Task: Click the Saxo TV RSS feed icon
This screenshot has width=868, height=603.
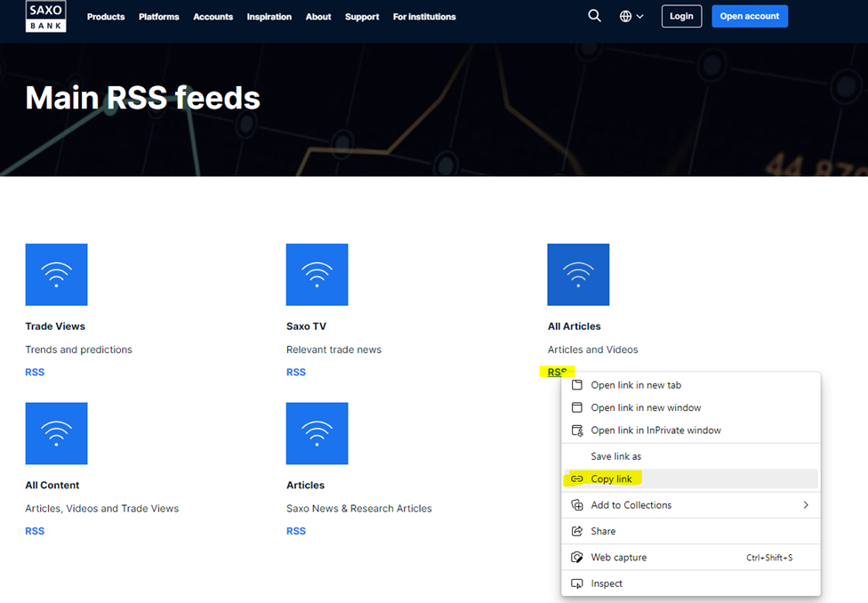Action: pyautogui.click(x=317, y=275)
